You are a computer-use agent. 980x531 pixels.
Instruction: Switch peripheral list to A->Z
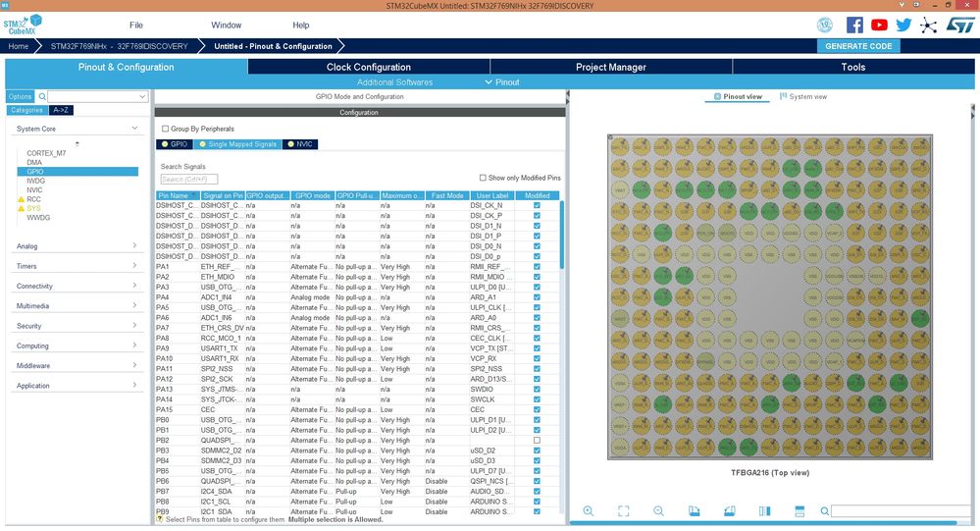[x=61, y=110]
